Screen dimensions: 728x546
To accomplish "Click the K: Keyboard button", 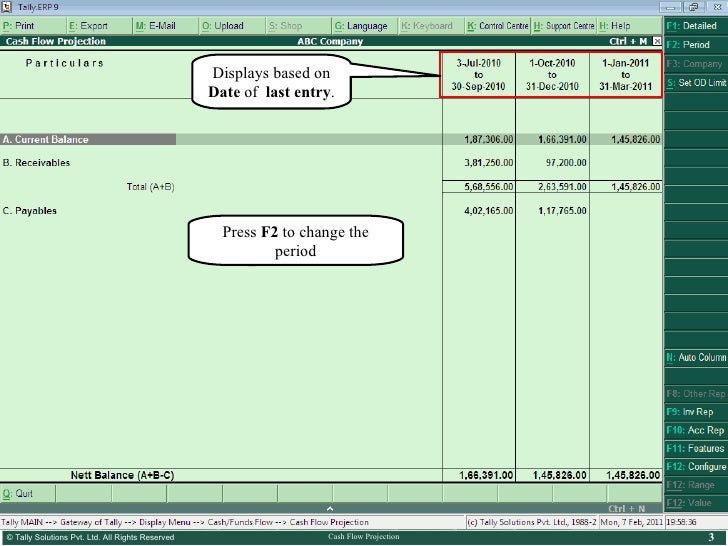I will [431, 26].
